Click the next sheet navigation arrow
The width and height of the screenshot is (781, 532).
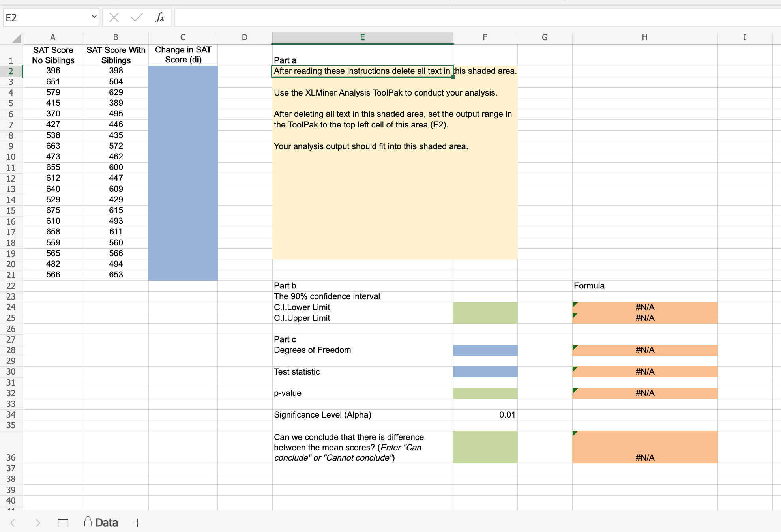[x=38, y=523]
